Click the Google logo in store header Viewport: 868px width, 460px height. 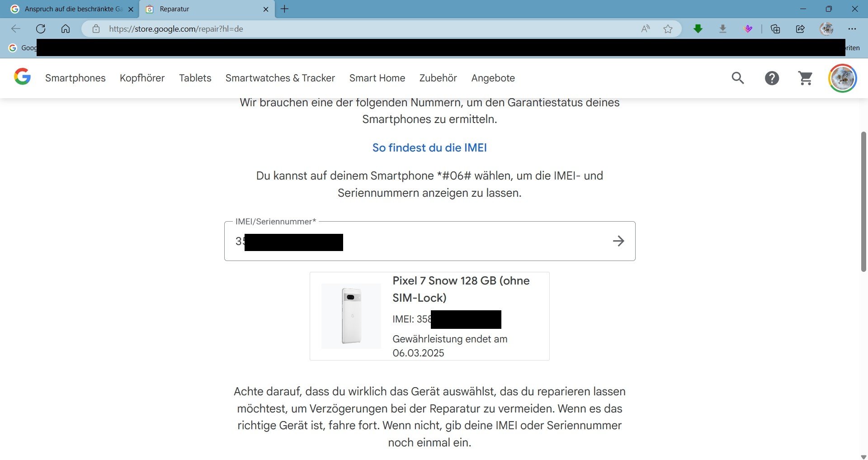coord(22,77)
